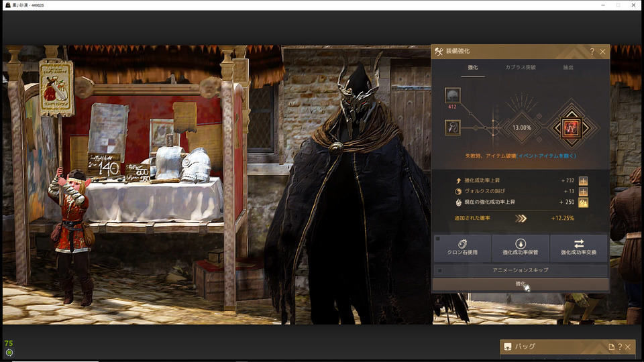The height and width of the screenshot is (362, 644).
Task: Click the flame icon next to +250
Action: coord(583,202)
